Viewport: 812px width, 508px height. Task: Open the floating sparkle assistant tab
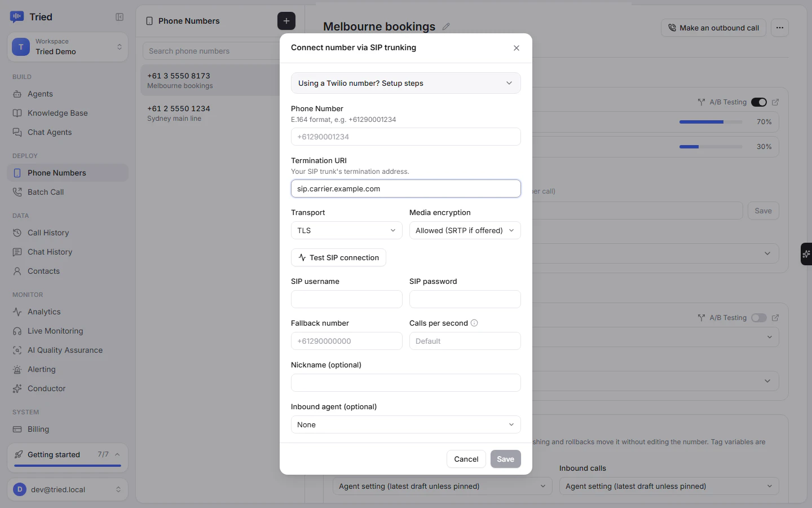806,254
